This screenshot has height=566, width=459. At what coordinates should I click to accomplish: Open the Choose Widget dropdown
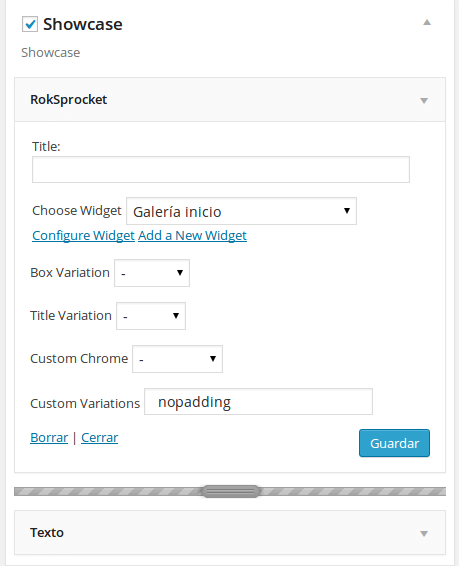(x=241, y=211)
